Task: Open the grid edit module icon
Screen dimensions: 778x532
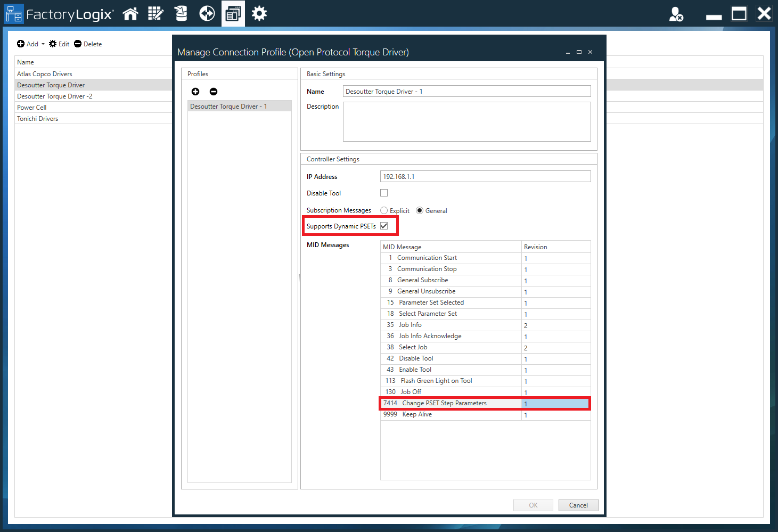Action: (x=155, y=14)
